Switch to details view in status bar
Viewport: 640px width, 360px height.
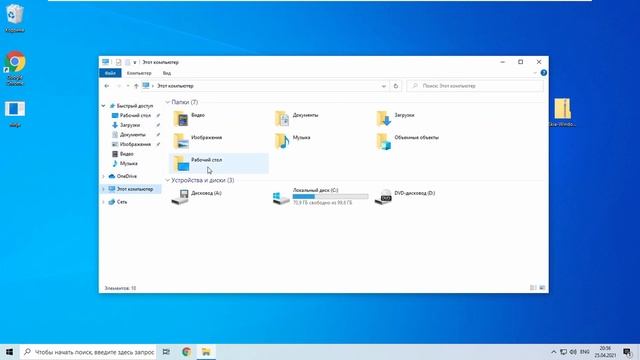point(533,288)
